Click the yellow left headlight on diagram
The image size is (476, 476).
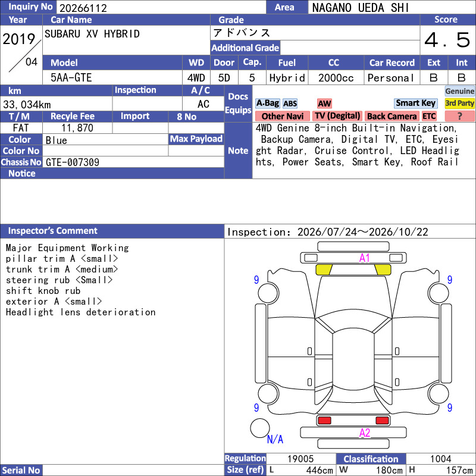click(324, 270)
